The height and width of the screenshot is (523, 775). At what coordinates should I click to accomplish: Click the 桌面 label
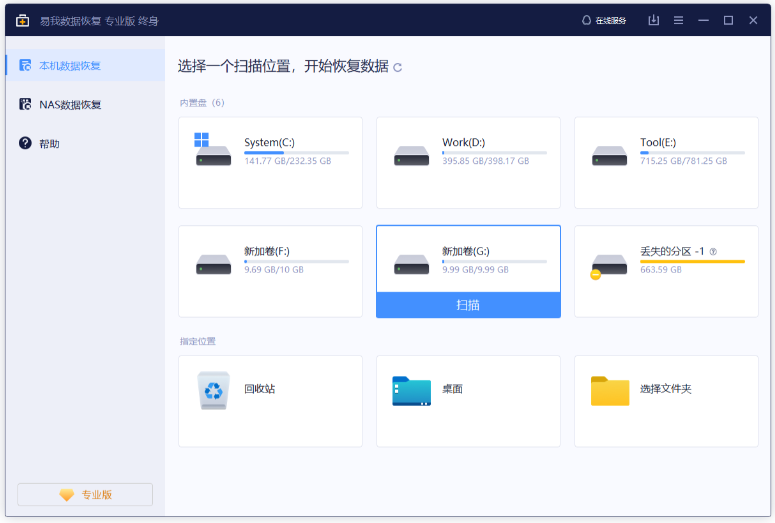452,389
